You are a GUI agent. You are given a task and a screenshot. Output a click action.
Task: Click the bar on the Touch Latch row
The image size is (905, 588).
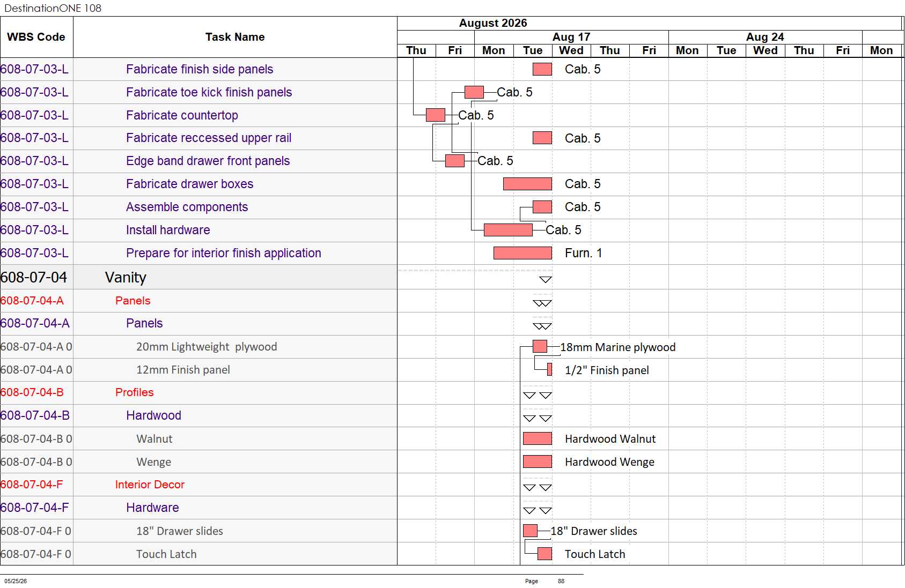[x=545, y=554]
